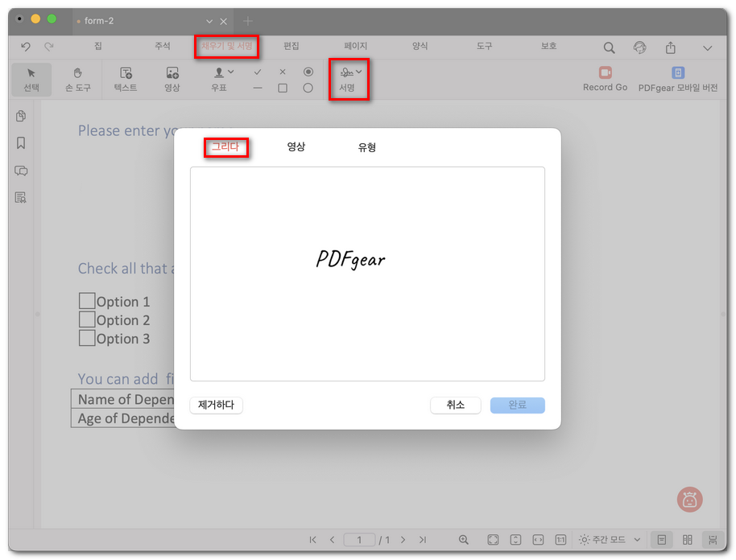Image resolution: width=736 pixels, height=560 pixels.
Task: Open Record Go
Action: tap(605, 79)
